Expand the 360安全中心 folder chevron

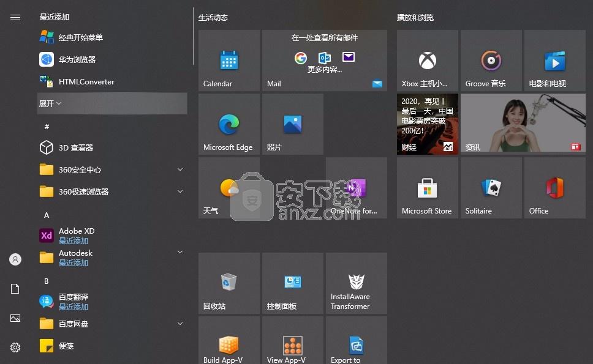pyautogui.click(x=180, y=169)
